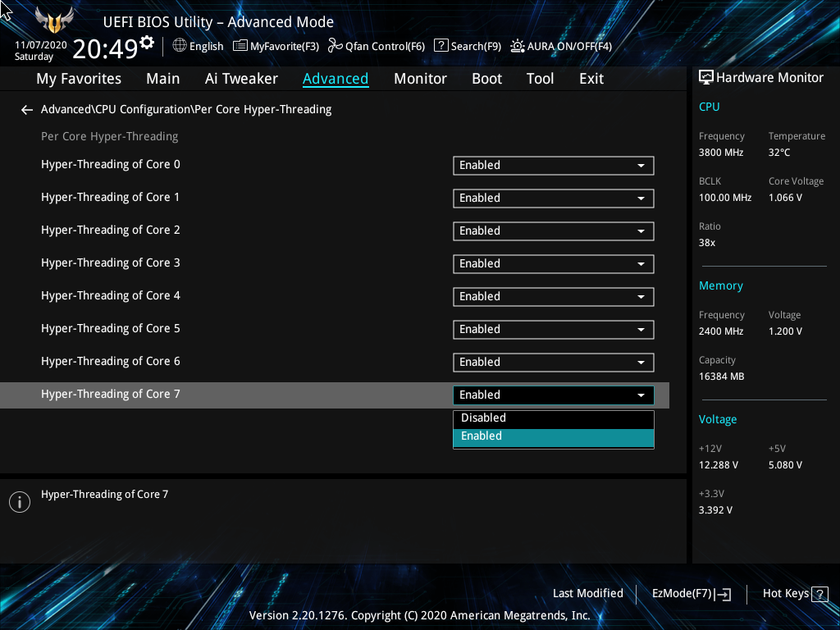This screenshot has width=840, height=630.
Task: Switch to the My Favorites tab
Action: click(x=79, y=79)
